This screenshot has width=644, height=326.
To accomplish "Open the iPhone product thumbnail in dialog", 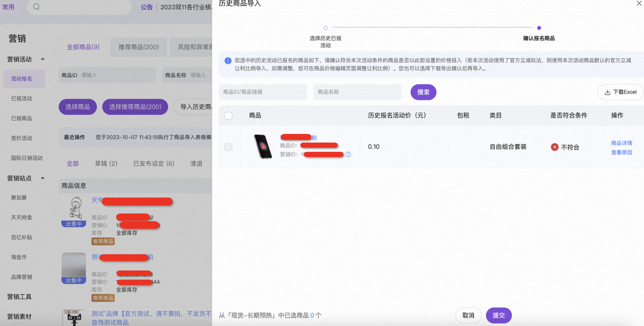I will [263, 147].
